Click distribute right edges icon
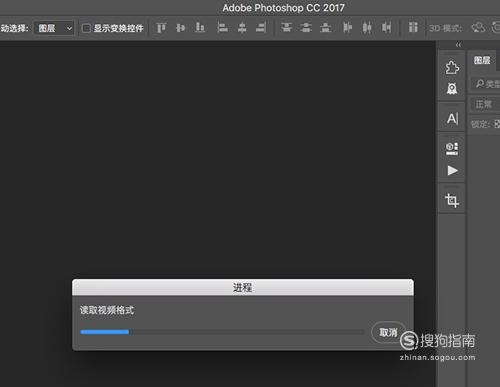The width and height of the screenshot is (500, 387). [x=386, y=28]
